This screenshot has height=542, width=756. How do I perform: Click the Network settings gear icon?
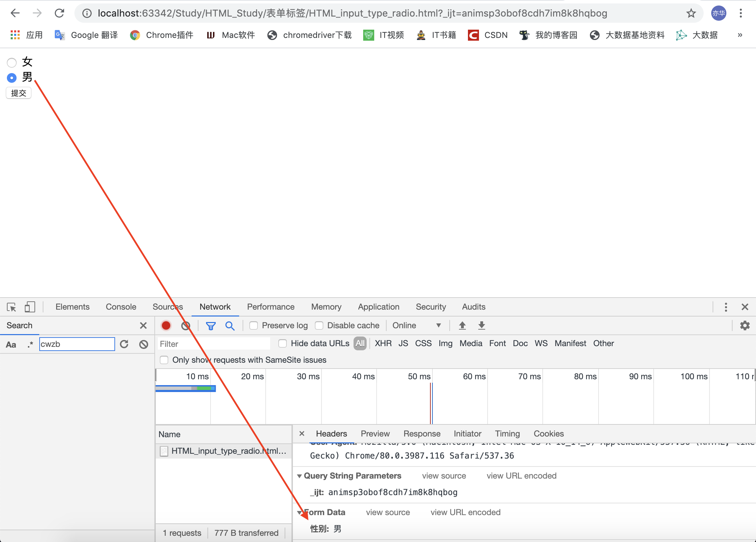click(x=745, y=325)
